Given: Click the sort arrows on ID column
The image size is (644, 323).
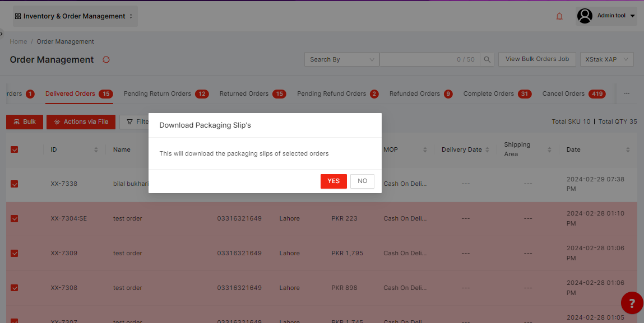Looking at the screenshot, I should click(x=96, y=149).
